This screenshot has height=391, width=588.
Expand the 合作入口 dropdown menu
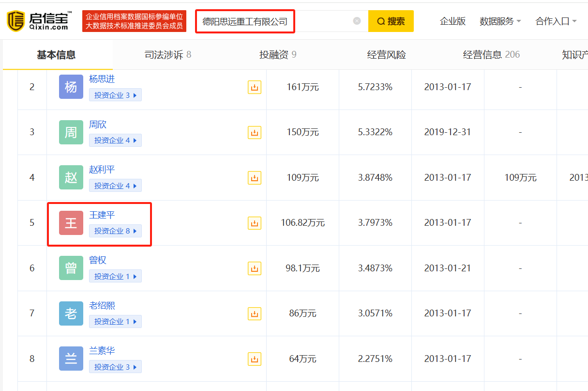tap(557, 21)
